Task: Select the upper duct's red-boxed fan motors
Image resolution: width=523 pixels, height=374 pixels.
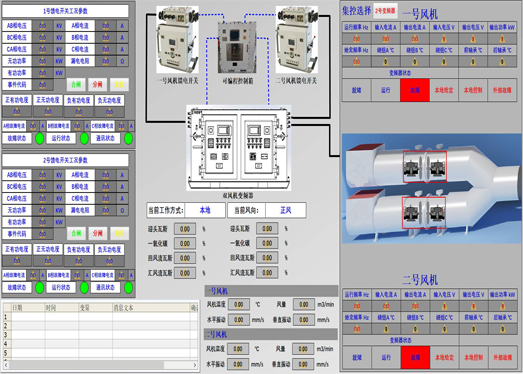Action: pyautogui.click(x=425, y=166)
